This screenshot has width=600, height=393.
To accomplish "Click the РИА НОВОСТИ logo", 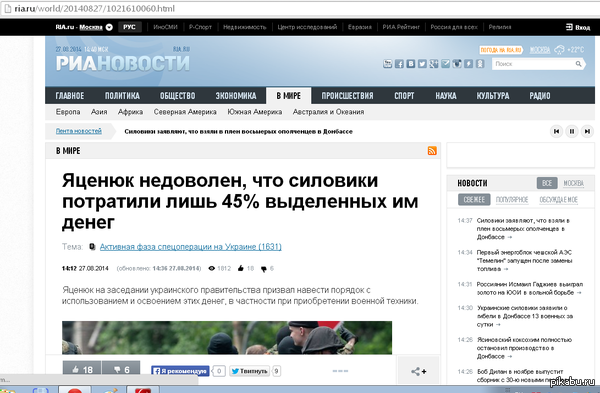I will coord(123,63).
